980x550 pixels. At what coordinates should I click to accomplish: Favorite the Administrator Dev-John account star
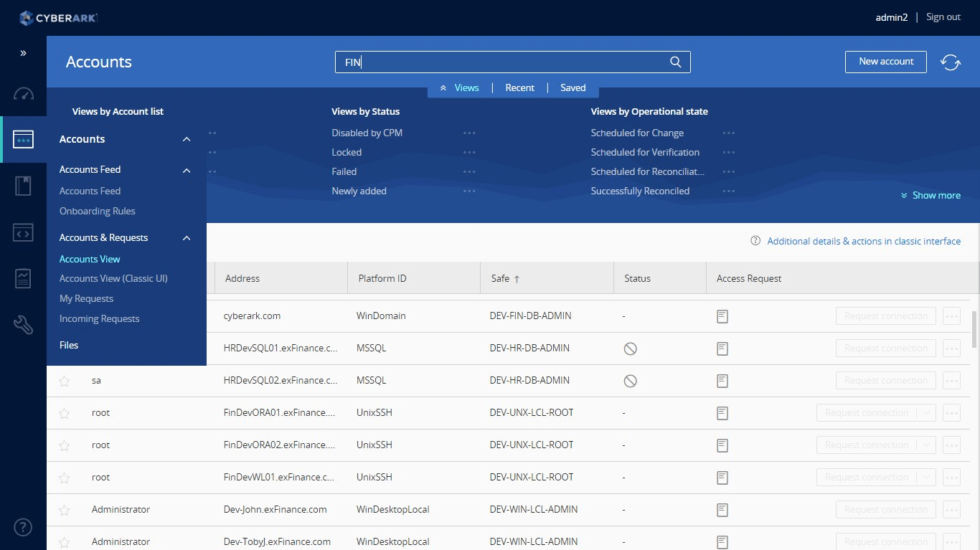coord(65,510)
